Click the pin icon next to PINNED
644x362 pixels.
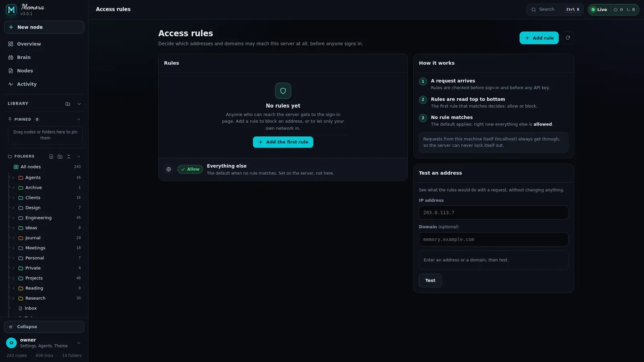point(10,119)
